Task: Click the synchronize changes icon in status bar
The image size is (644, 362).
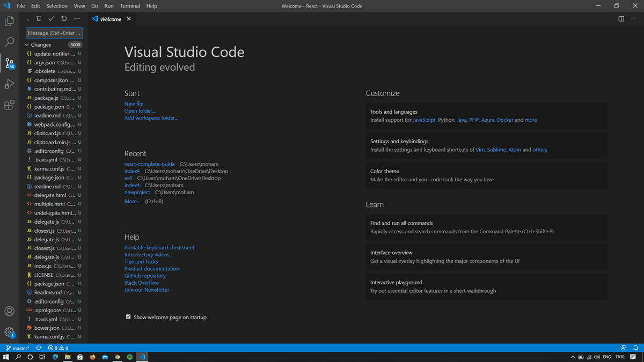Action: 39,348
